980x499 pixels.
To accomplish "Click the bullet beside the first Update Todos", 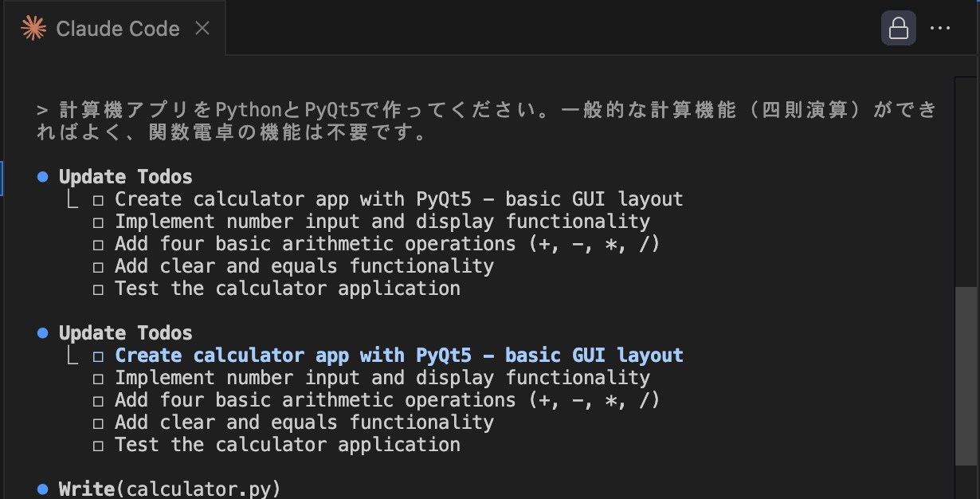I will pyautogui.click(x=41, y=175).
